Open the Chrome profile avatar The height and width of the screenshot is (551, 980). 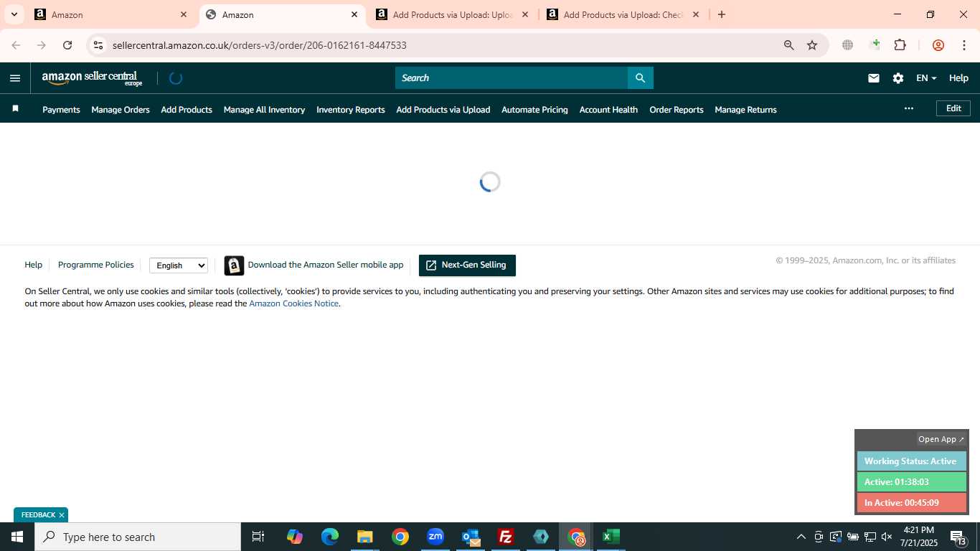[938, 45]
